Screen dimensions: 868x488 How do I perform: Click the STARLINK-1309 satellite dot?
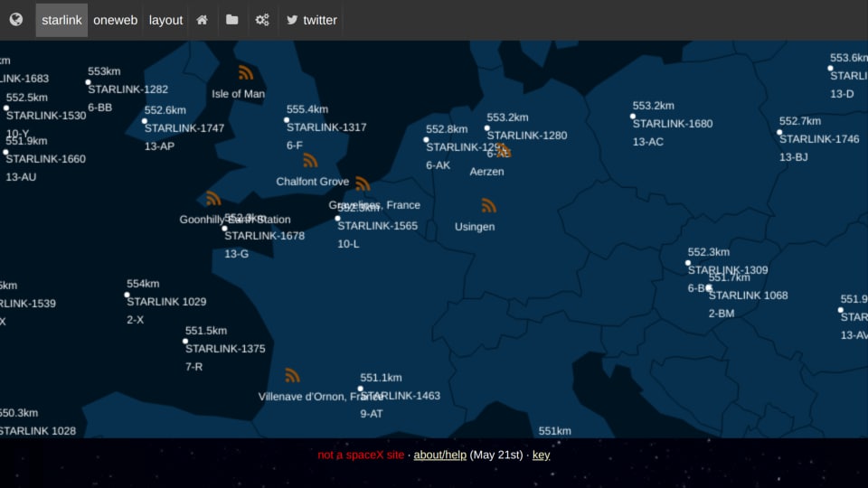pos(688,263)
